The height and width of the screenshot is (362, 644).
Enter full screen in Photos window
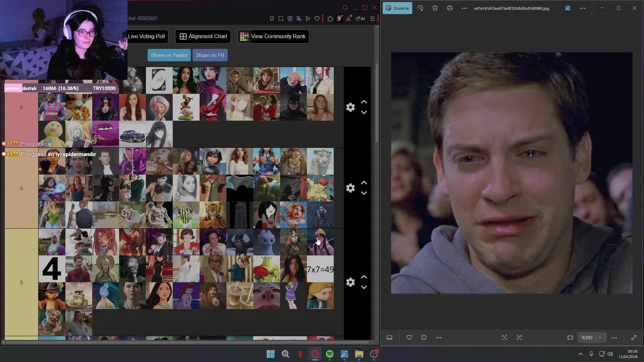[x=634, y=337]
